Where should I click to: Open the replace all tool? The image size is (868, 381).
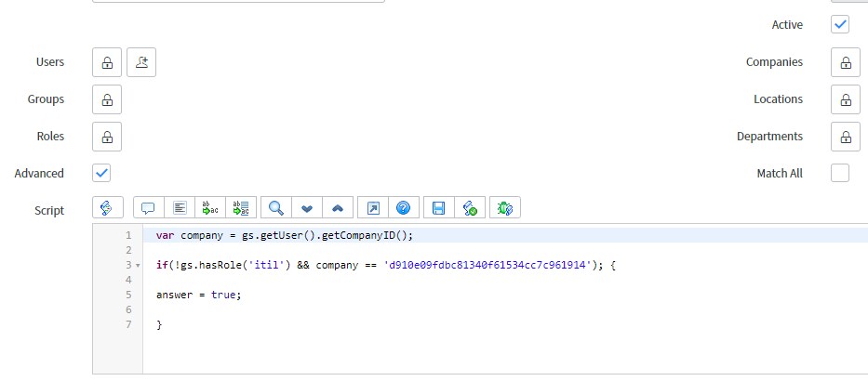[x=241, y=208]
